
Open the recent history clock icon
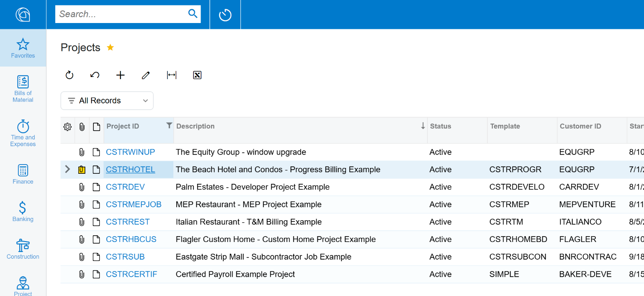[225, 15]
